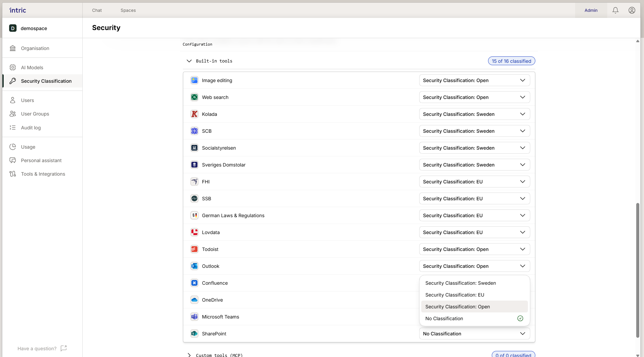
Task: Open the SharePoint classification dropdown
Action: click(474, 334)
